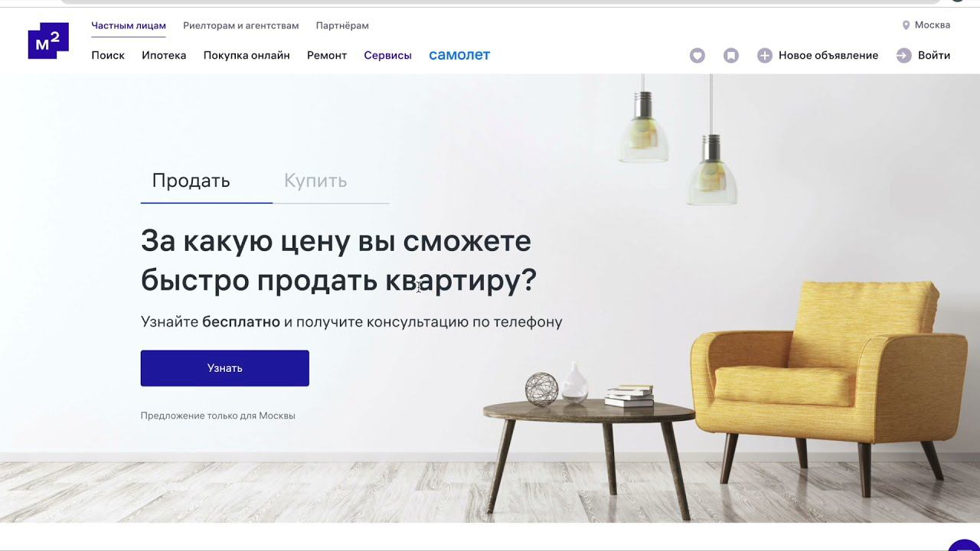Switch to the Купить tab
This screenshot has height=551, width=980.
tap(315, 181)
